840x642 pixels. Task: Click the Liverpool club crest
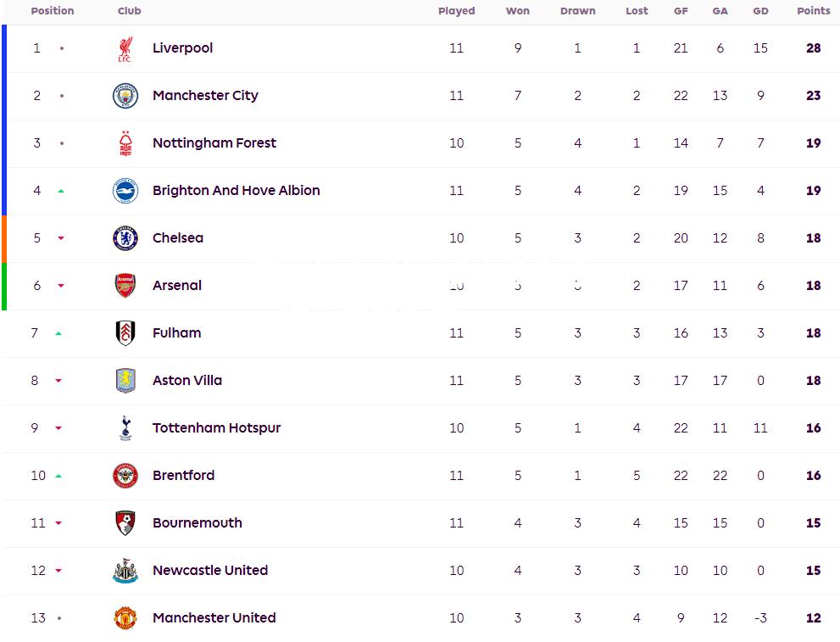tap(125, 48)
